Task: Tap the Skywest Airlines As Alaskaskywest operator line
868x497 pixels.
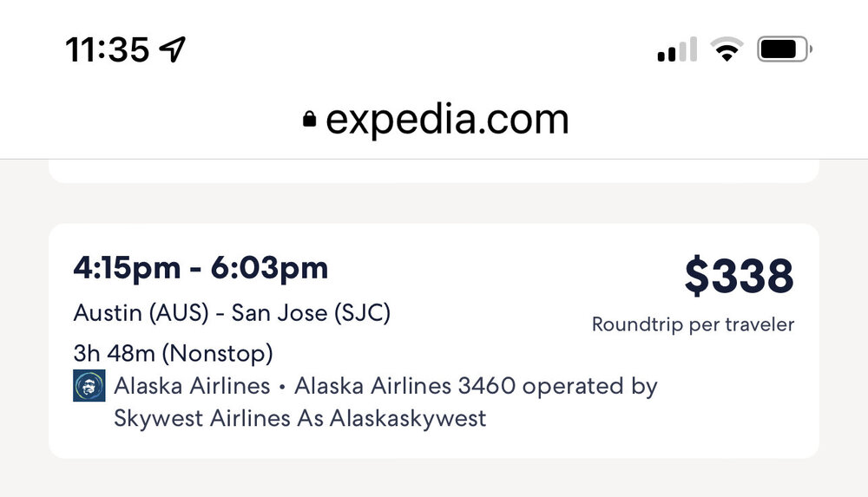Action: [x=299, y=418]
